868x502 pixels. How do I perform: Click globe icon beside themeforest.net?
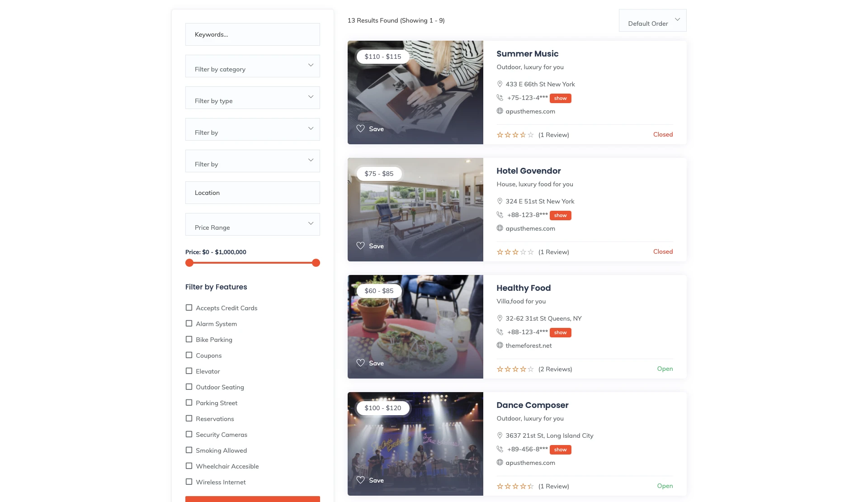[500, 346]
